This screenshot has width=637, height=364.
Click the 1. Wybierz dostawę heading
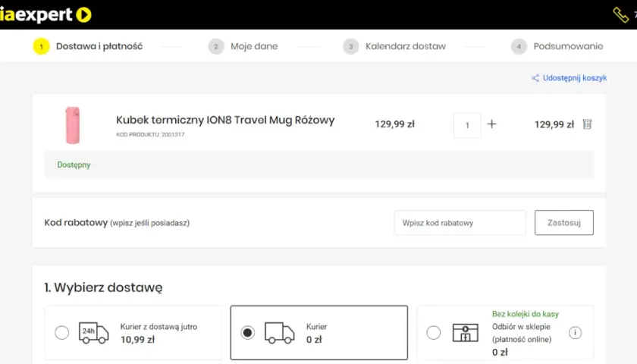(103, 287)
